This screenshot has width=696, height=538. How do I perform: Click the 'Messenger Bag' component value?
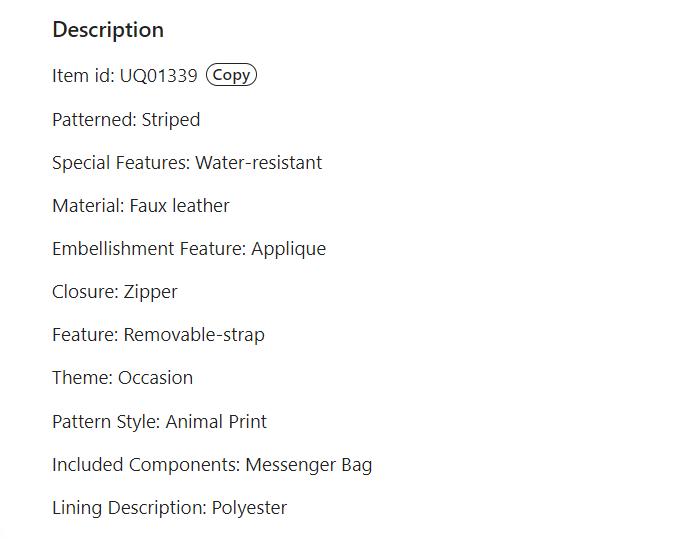pos(309,465)
